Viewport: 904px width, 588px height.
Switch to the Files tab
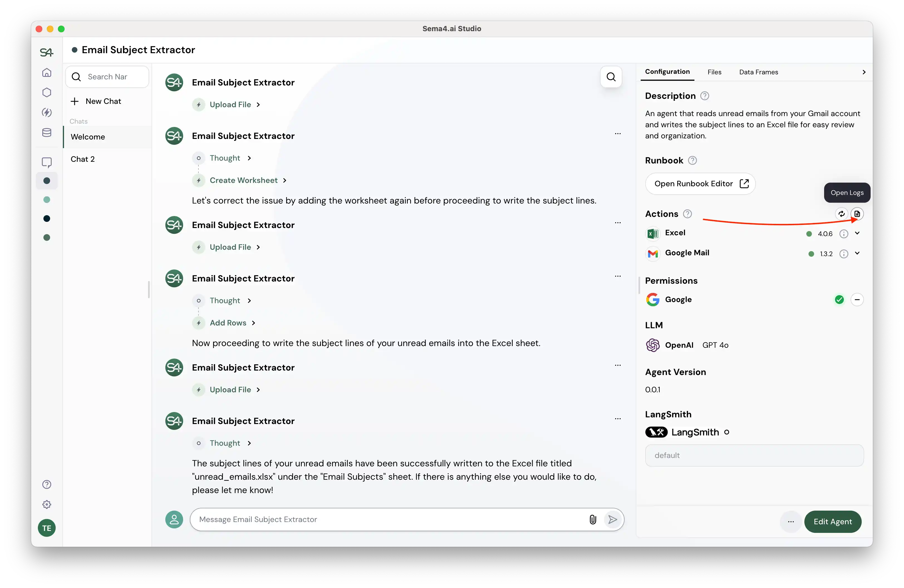pyautogui.click(x=714, y=72)
